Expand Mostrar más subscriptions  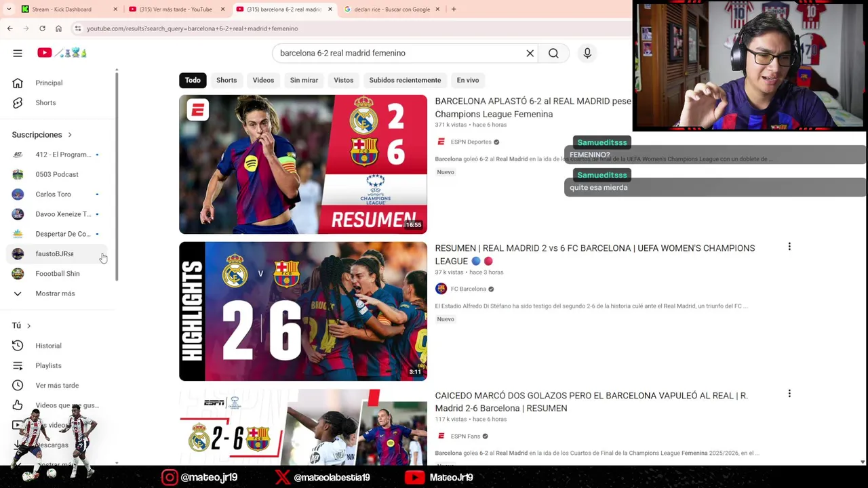[58, 293]
